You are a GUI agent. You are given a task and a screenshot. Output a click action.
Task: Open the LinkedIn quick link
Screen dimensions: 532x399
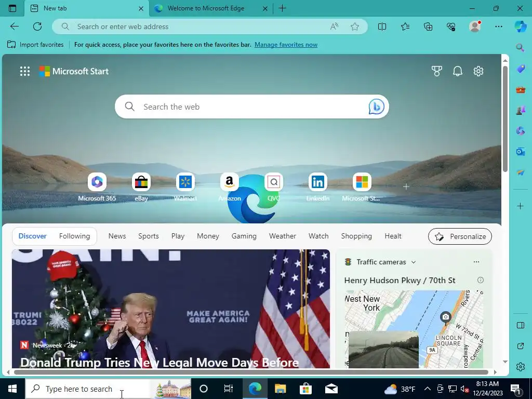pyautogui.click(x=318, y=187)
